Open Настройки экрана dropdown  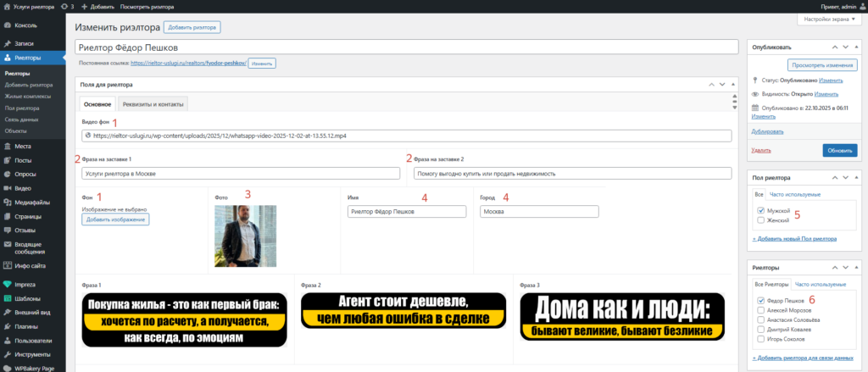[x=829, y=19]
